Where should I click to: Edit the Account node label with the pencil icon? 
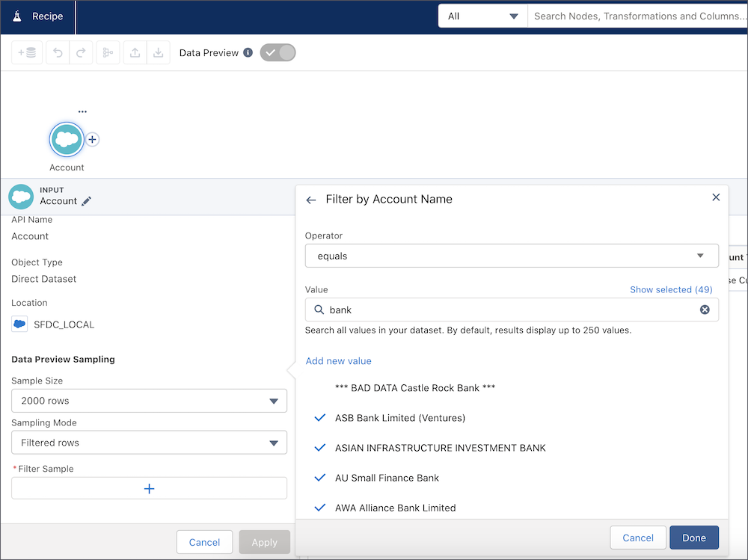pyautogui.click(x=87, y=202)
